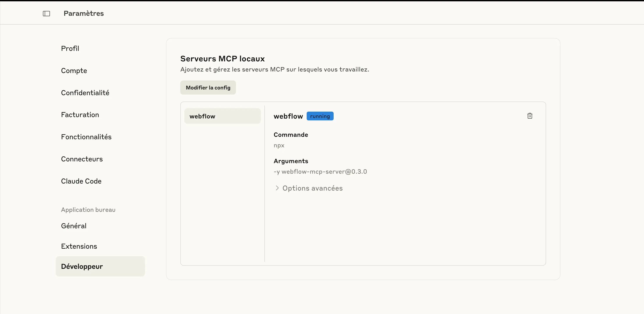Open Fonctionnalités settings
This screenshot has width=644, height=314.
pos(86,137)
